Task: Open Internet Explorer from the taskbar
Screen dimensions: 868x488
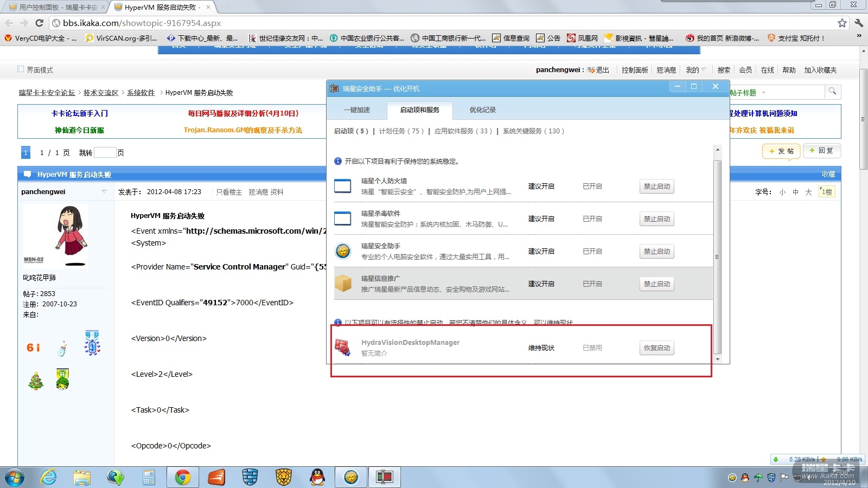Action: [x=48, y=477]
